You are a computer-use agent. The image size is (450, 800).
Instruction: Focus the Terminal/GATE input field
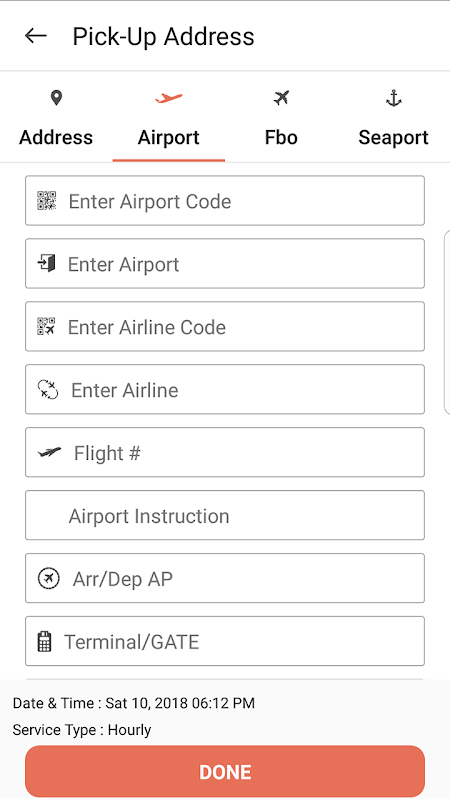[x=225, y=641]
